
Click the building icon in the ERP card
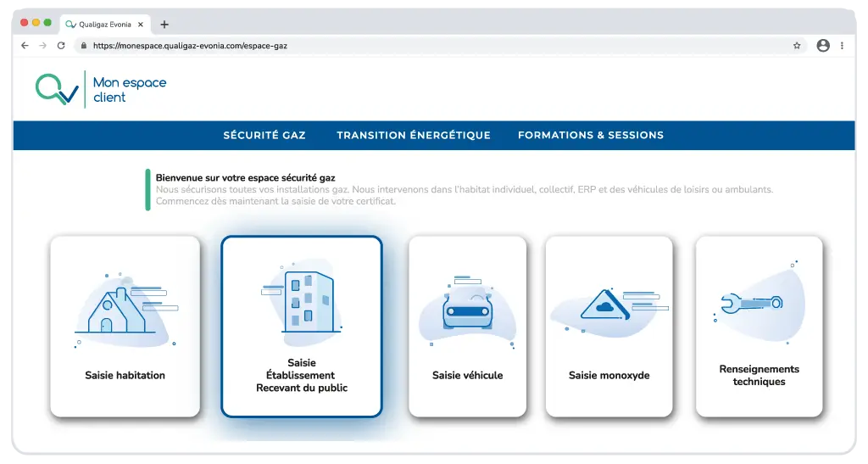coord(309,300)
